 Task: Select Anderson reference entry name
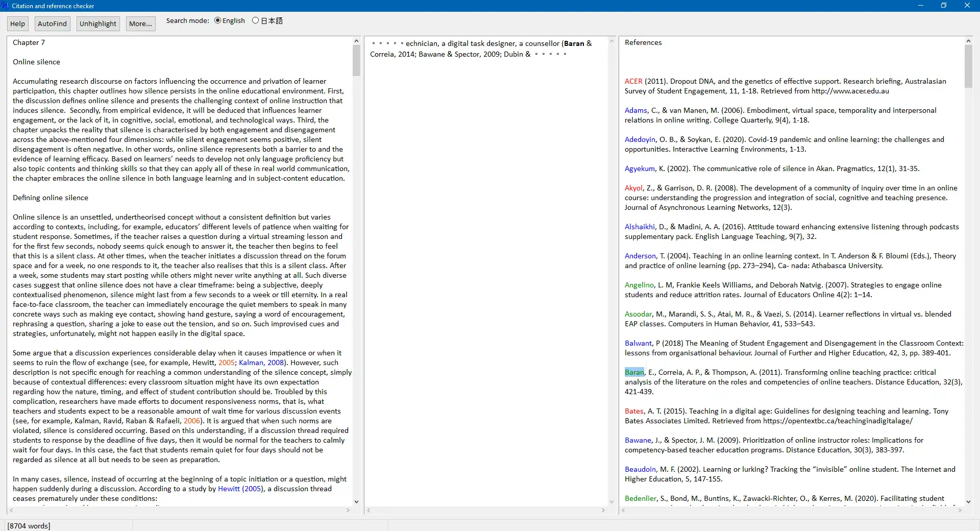(x=640, y=256)
